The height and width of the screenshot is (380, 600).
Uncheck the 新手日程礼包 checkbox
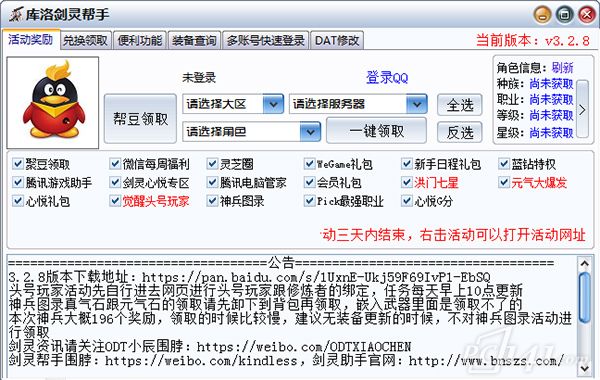tap(406, 164)
